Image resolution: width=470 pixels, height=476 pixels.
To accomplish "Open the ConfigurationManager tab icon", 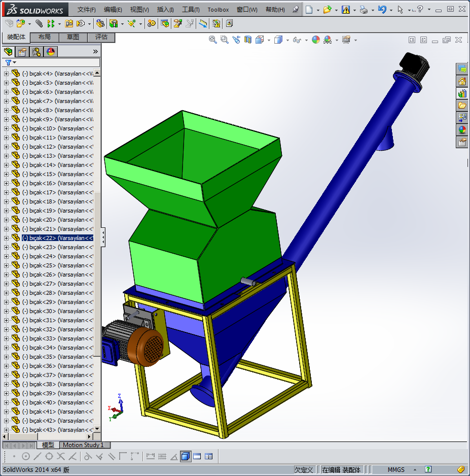I will click(37, 52).
